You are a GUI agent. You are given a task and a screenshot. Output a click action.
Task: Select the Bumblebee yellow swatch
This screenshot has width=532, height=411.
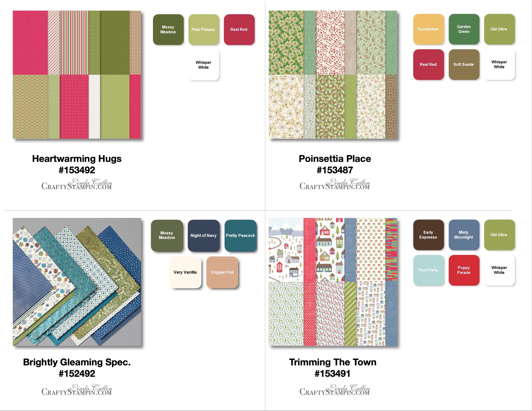pyautogui.click(x=429, y=29)
